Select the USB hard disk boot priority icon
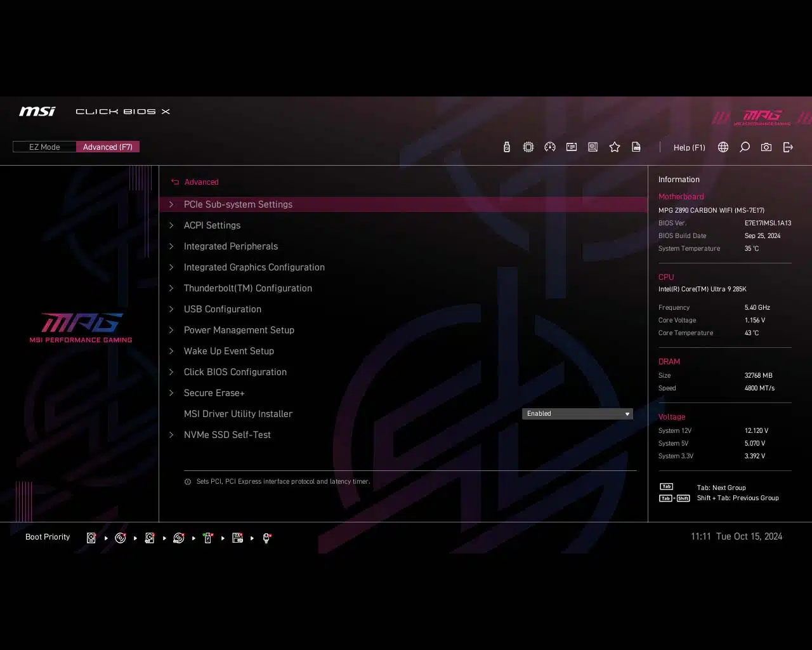Image resolution: width=812 pixels, height=650 pixels. tap(150, 538)
